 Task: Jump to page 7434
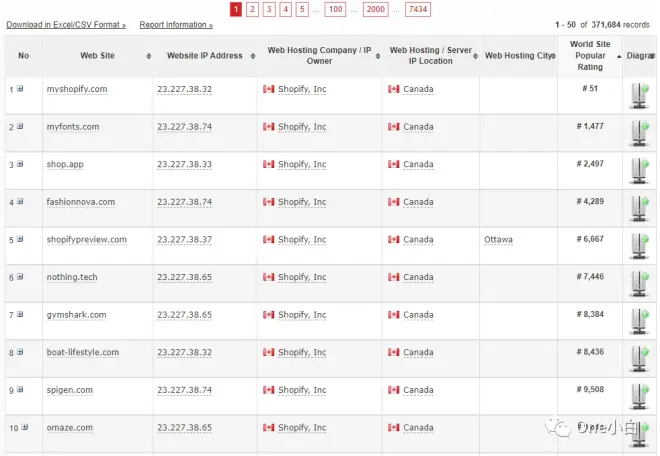coord(418,10)
